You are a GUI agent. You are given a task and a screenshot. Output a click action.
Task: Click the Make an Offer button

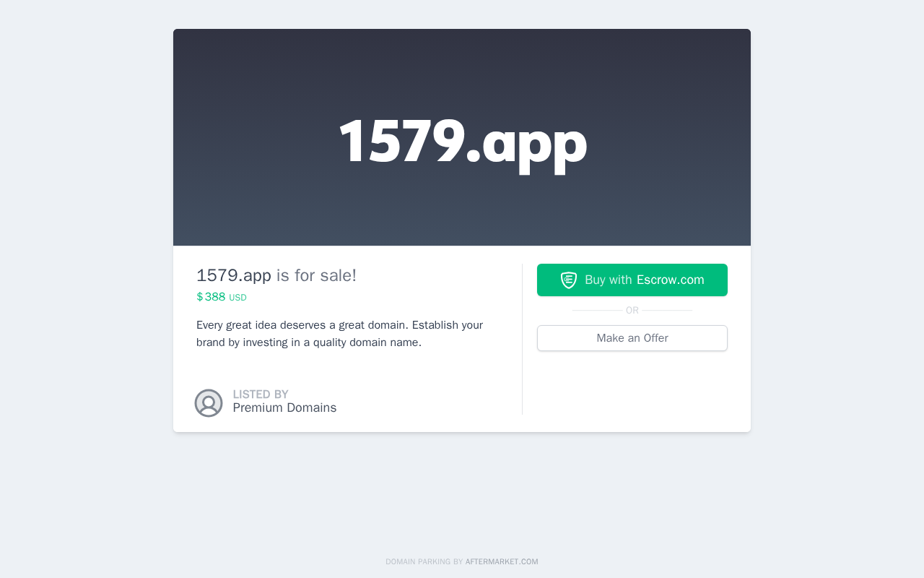coord(632,338)
